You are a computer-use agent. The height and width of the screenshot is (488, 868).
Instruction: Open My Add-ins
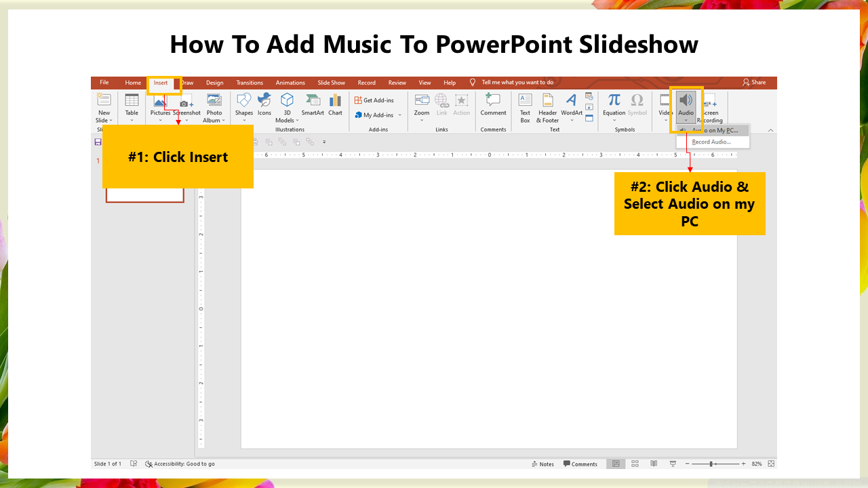click(375, 115)
